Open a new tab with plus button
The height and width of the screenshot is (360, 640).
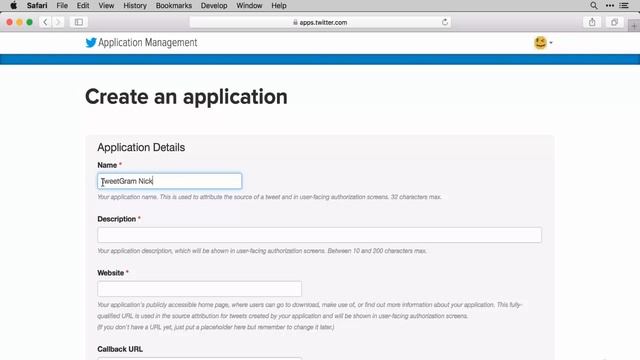tap(634, 26)
